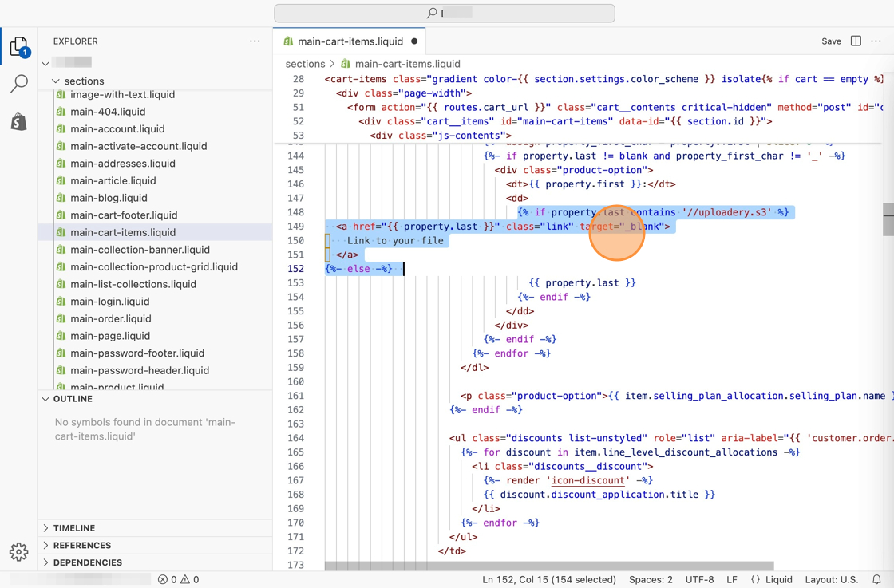Image resolution: width=894 pixels, height=588 pixels.
Task: Open the Explorer files icon in activity bar
Action: pyautogui.click(x=18, y=46)
